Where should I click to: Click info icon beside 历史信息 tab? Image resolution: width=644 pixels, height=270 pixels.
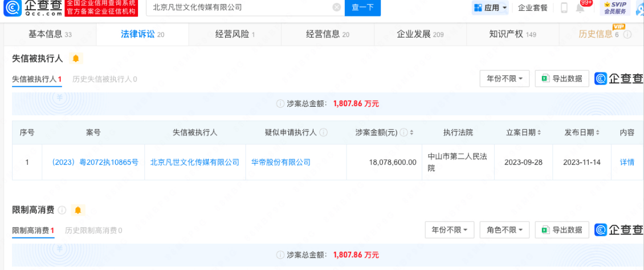tap(627, 35)
